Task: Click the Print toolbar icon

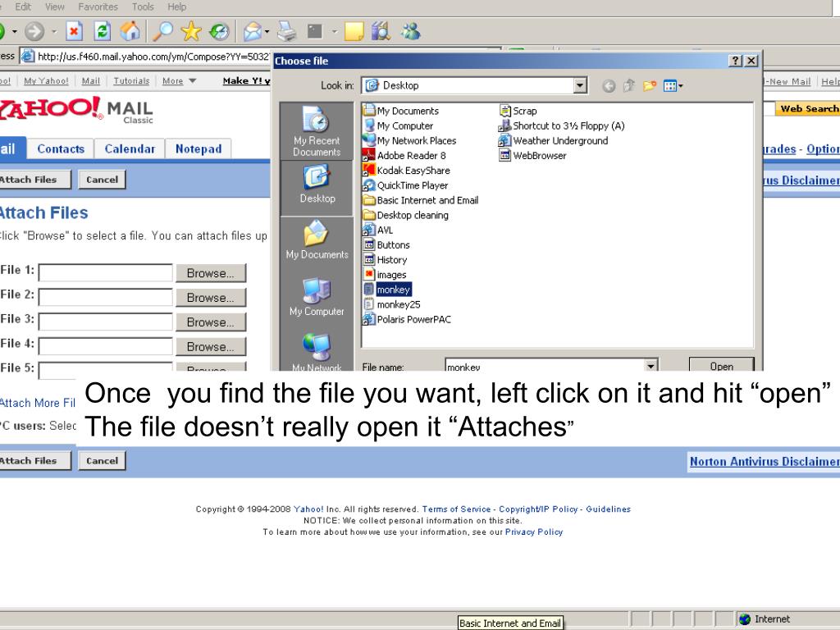Action: [x=286, y=32]
